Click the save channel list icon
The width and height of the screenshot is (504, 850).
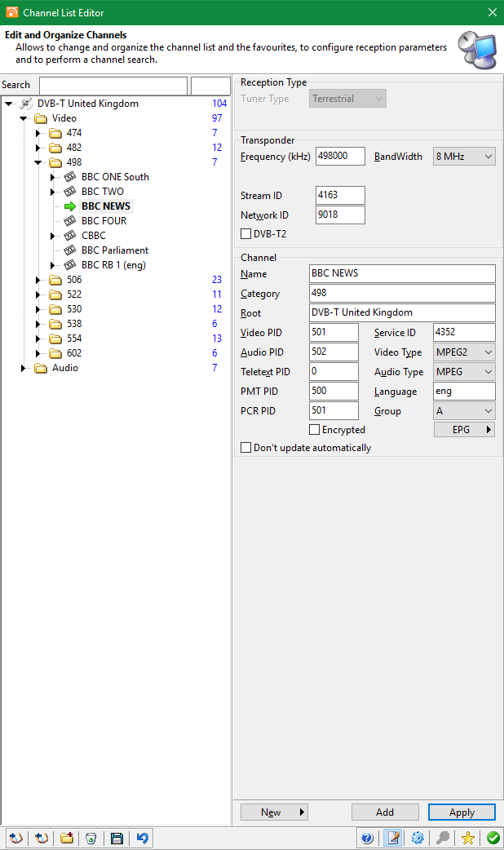117,838
